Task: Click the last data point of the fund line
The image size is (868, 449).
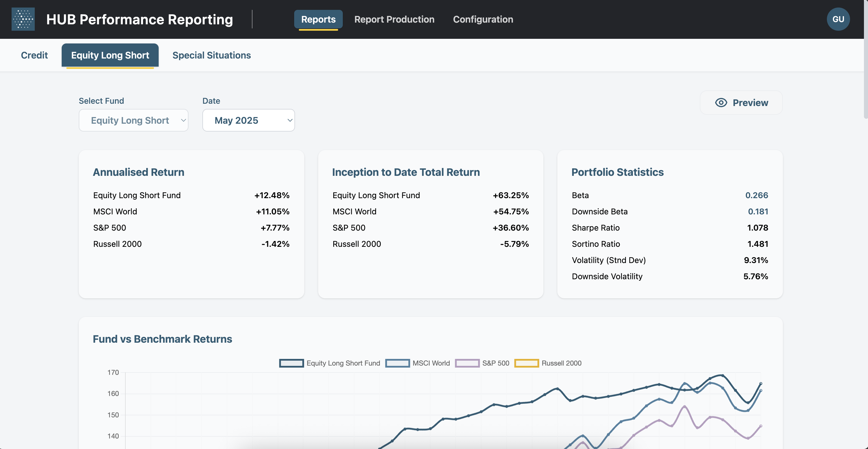Action: (x=761, y=384)
